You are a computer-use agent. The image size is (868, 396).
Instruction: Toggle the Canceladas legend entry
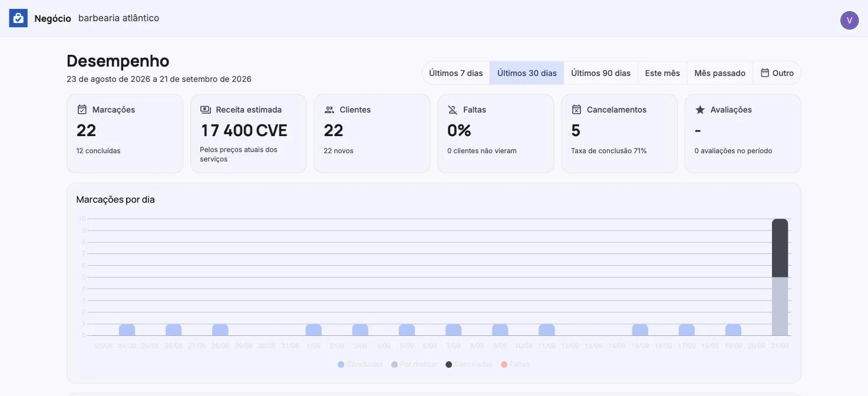[469, 364]
